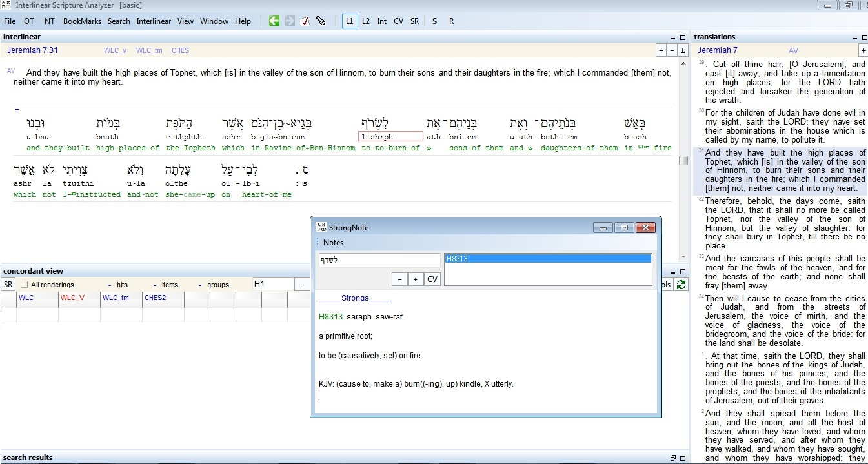Click the red checkmark toolbar icon
This screenshot has width=868, height=464.
coord(305,21)
